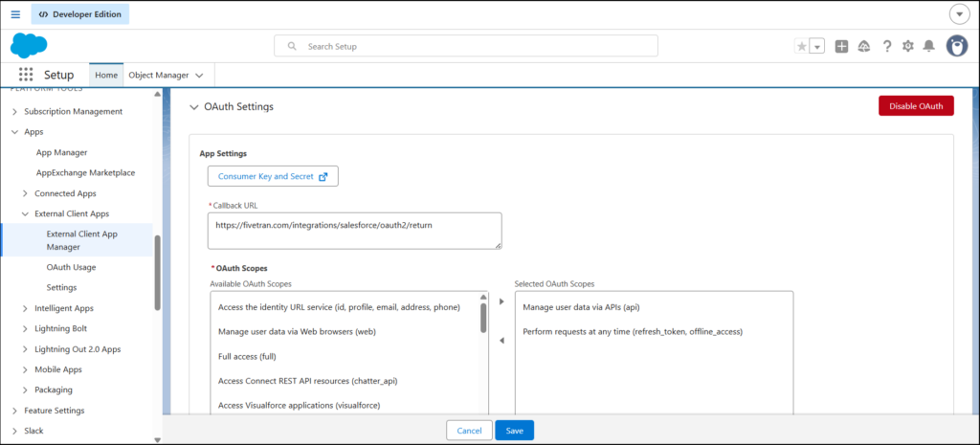Image resolution: width=980 pixels, height=445 pixels.
Task: Click the Disable OAuth button
Action: tap(916, 105)
